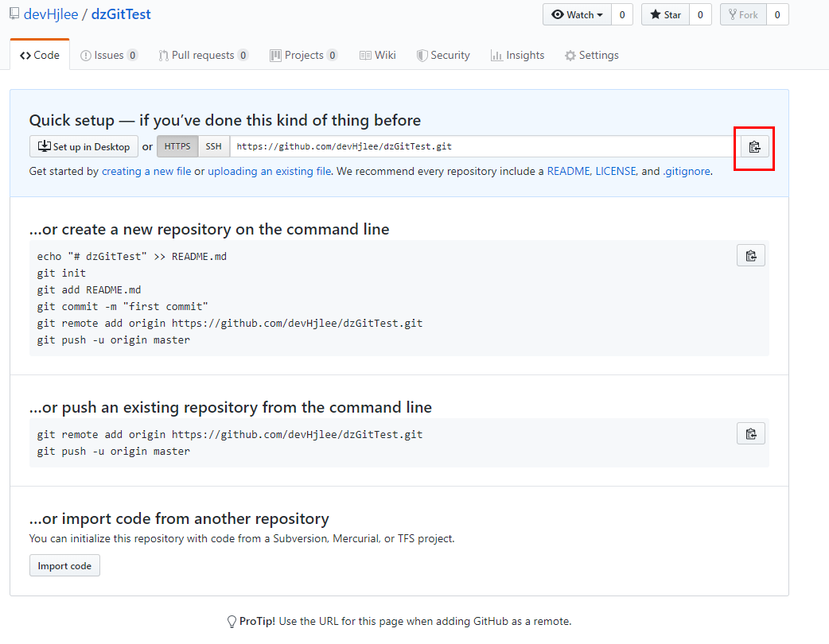Switch to the Issues tab
Screen dimensions: 829x644
(109, 55)
